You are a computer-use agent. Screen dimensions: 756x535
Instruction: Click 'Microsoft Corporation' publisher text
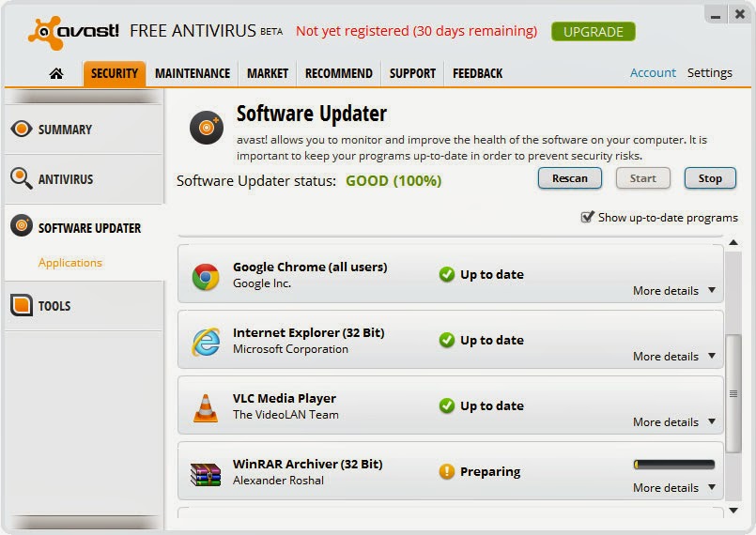(290, 349)
